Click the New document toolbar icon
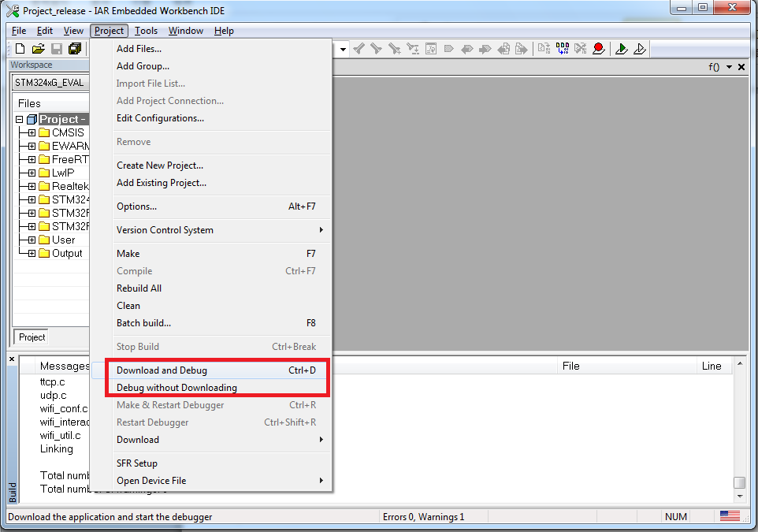This screenshot has height=532, width=758. (x=20, y=48)
